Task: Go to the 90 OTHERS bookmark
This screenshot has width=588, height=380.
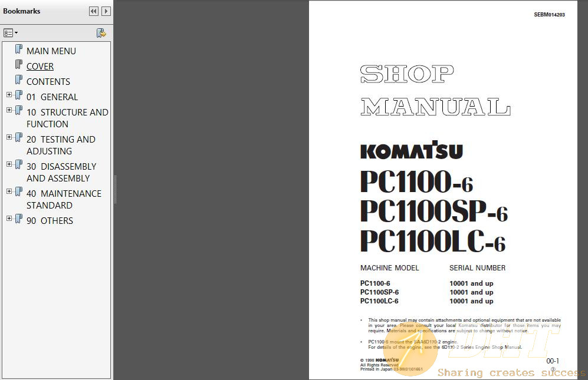Action: click(50, 221)
